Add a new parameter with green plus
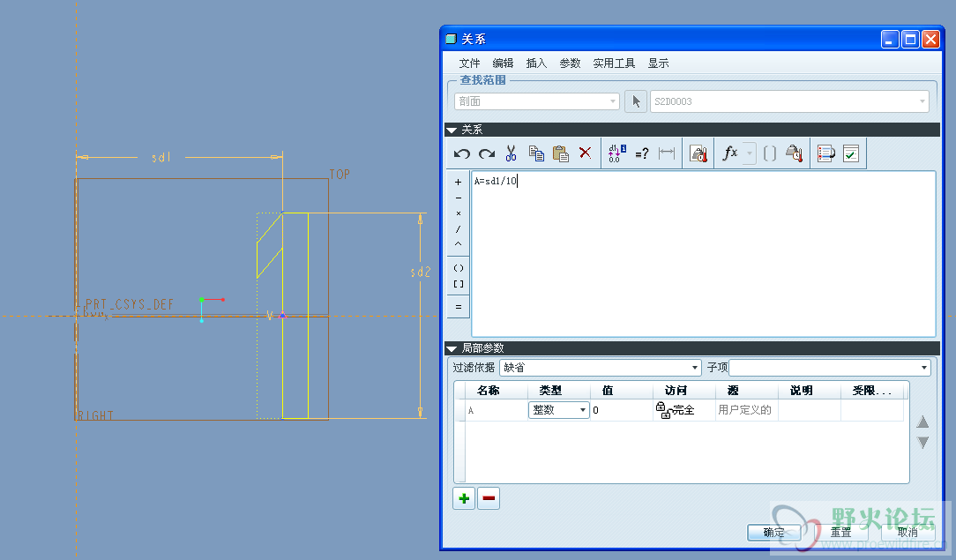This screenshot has width=956, height=560. tap(464, 498)
